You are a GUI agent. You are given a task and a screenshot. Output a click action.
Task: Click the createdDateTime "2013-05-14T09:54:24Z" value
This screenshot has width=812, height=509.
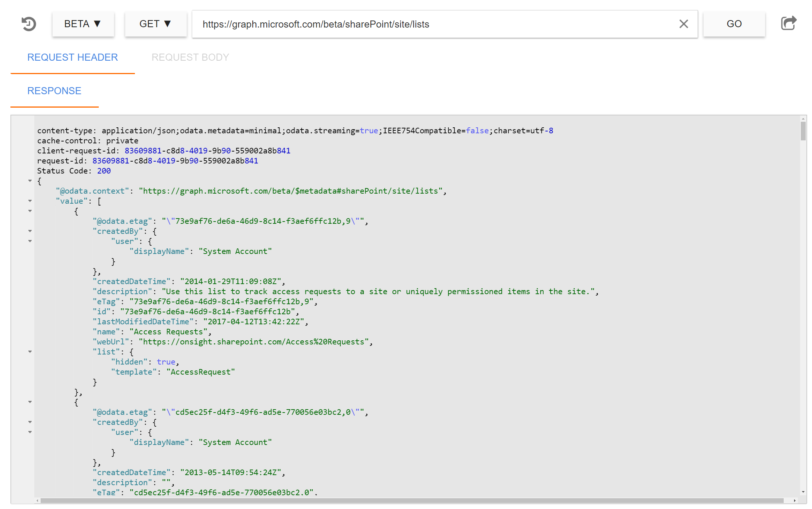(231, 473)
